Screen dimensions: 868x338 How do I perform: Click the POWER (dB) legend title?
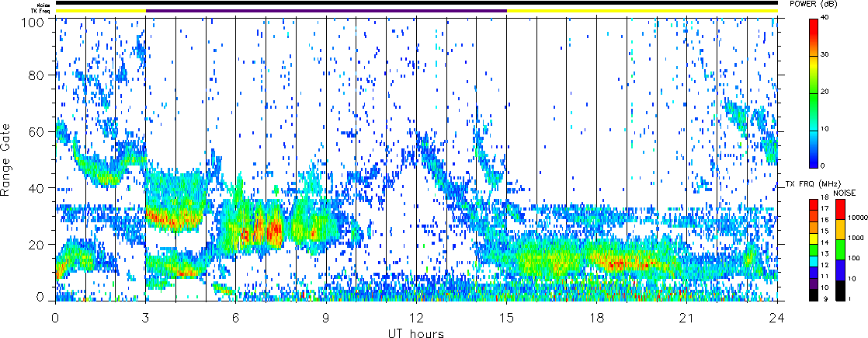(814, 4)
